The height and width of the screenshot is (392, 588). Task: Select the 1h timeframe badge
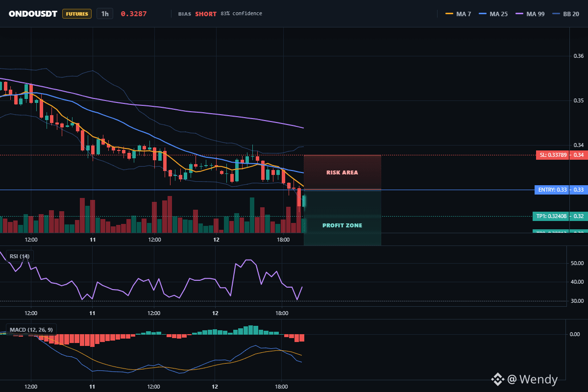tap(105, 14)
